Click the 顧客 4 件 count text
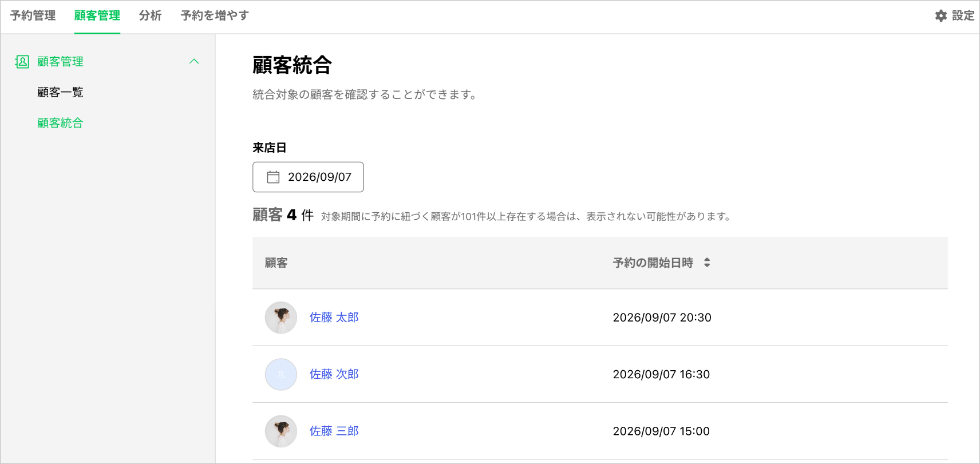Viewport: 980px width, 464px height. [x=283, y=215]
